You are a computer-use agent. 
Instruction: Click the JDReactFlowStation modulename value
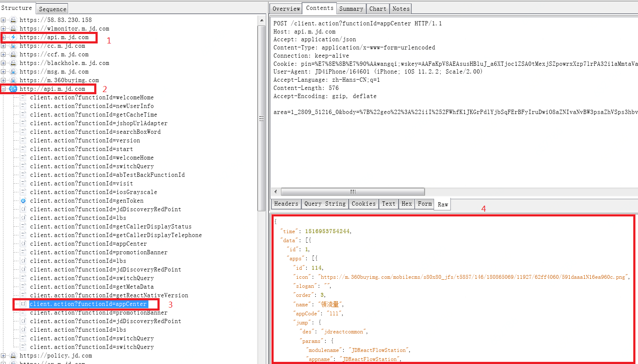click(x=379, y=350)
